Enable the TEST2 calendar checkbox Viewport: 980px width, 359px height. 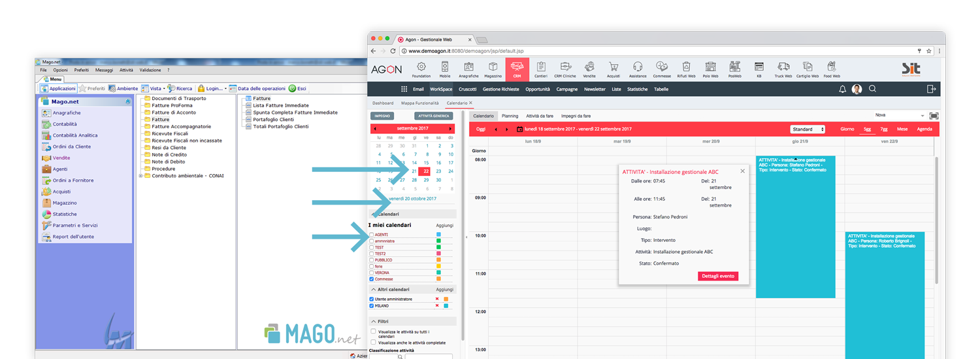click(372, 254)
